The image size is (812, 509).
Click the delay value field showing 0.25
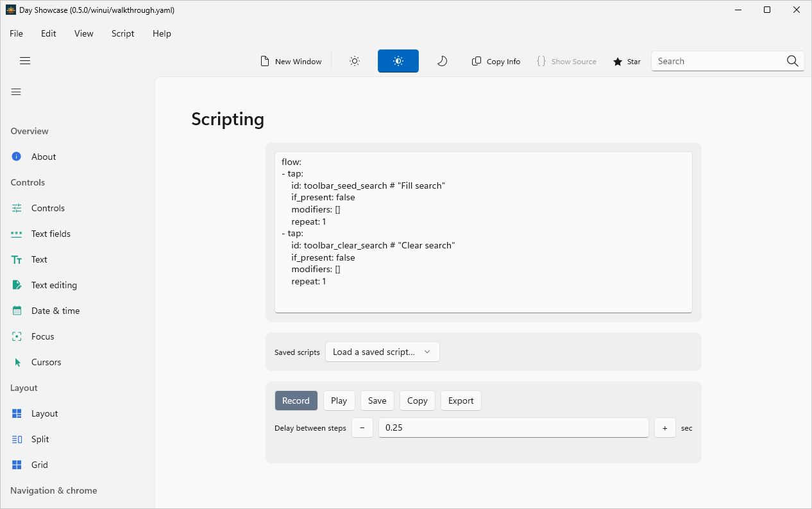pyautogui.click(x=514, y=427)
